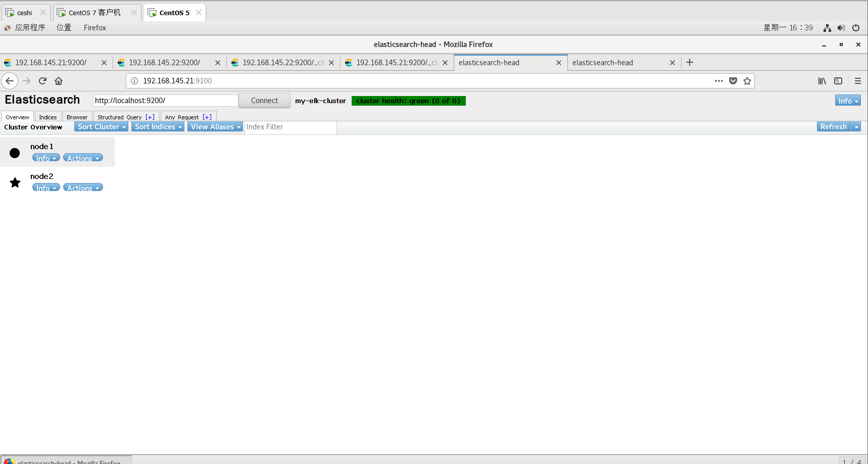The image size is (868, 464).
Task: Close the 192.168.145.22:9200/ tab
Action: click(218, 63)
